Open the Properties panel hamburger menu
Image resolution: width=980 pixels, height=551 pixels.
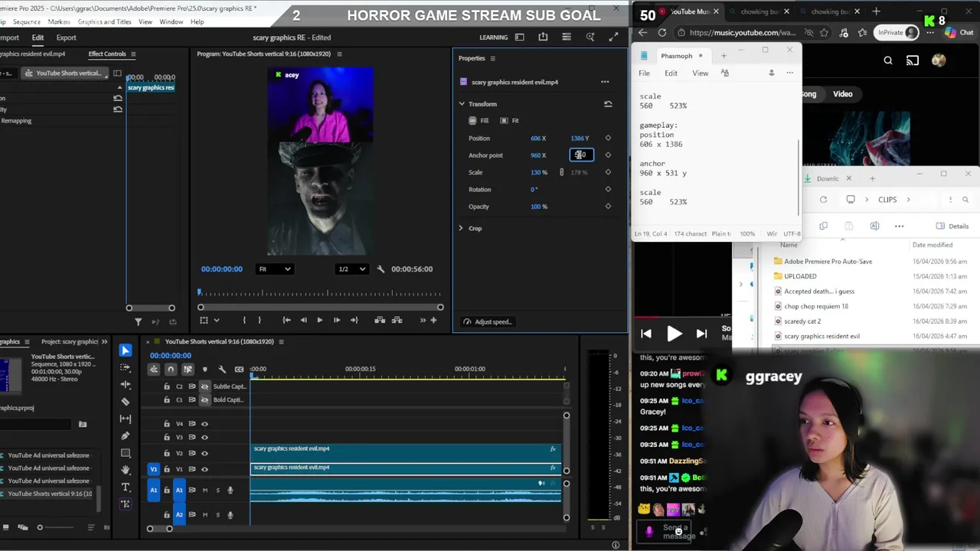point(492,58)
